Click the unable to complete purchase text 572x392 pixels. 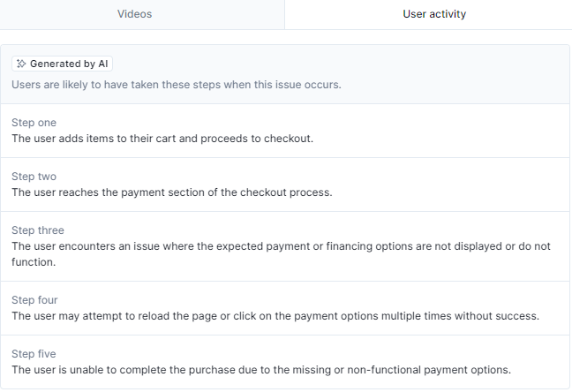[x=261, y=370]
